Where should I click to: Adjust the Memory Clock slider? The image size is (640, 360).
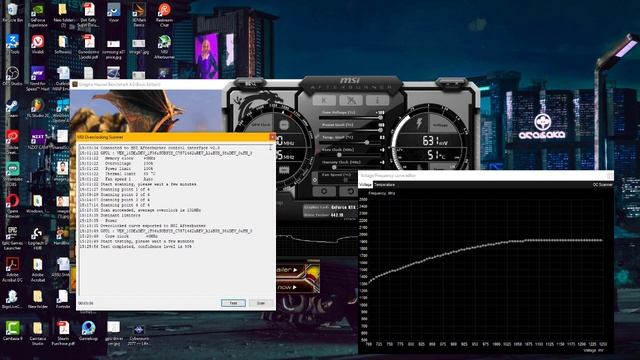click(351, 167)
